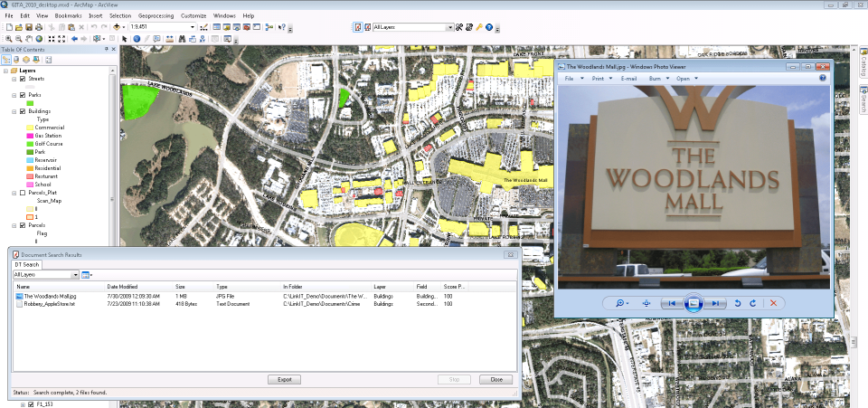
Task: Click the Close button in search results
Action: tap(496, 380)
